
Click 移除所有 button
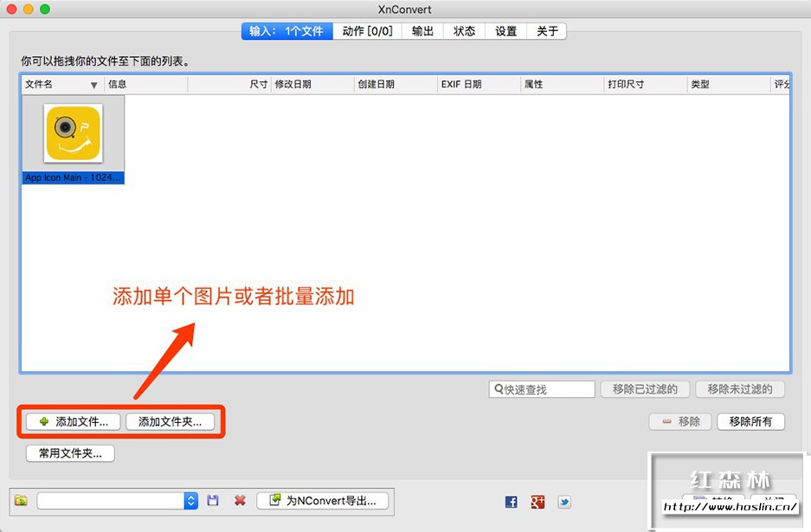pos(751,422)
